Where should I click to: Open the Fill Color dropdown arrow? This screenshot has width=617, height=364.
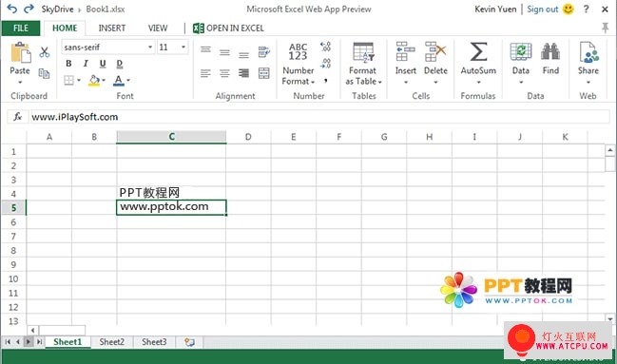[104, 80]
